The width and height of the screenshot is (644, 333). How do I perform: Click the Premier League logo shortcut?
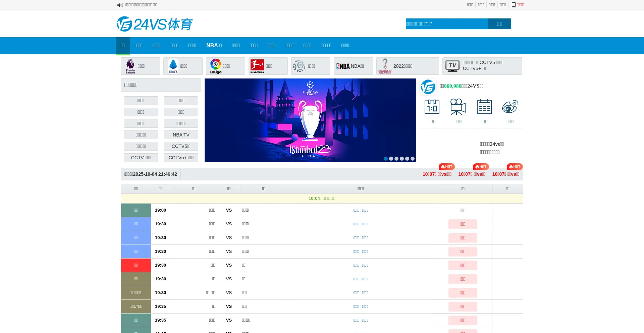click(130, 66)
